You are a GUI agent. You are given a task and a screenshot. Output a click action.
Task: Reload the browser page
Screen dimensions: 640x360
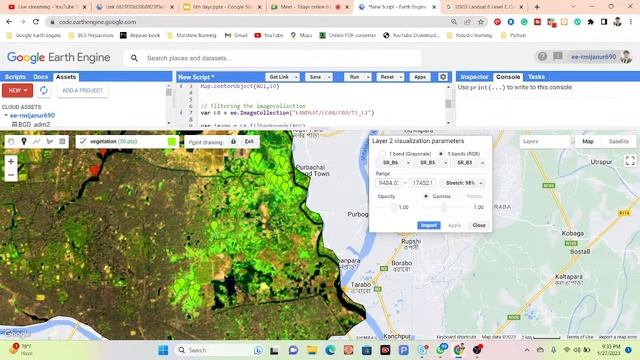coord(36,22)
